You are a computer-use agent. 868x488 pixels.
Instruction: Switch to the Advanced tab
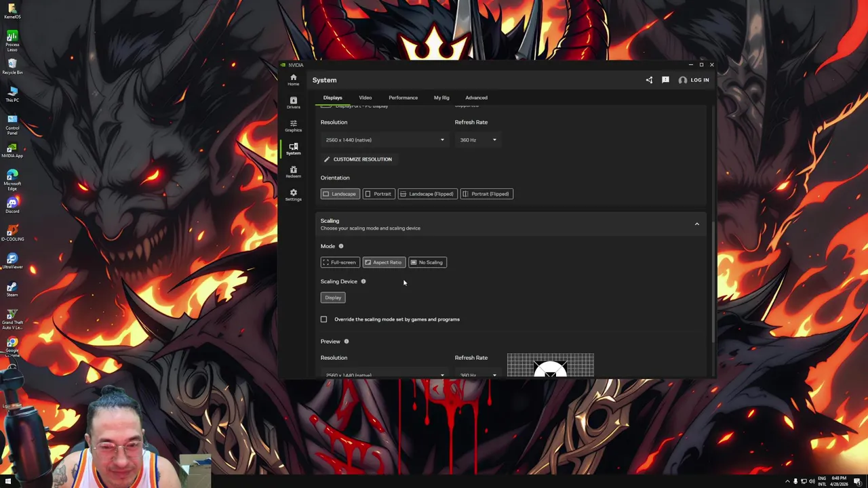coord(476,98)
